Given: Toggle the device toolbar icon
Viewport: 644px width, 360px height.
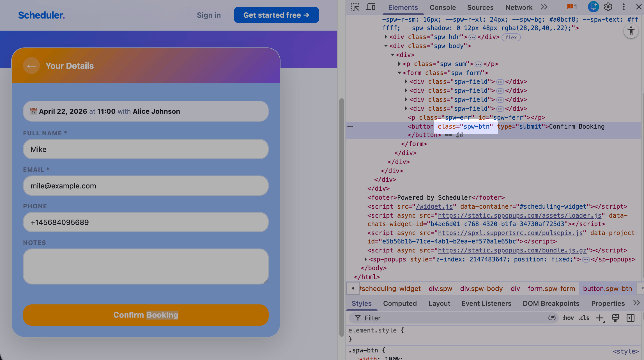Looking at the screenshot, I should [371, 7].
